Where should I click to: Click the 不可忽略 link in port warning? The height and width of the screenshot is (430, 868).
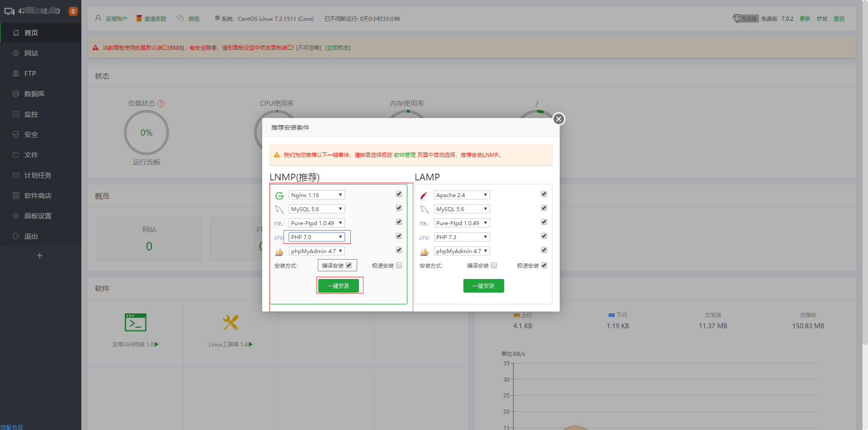[308, 47]
